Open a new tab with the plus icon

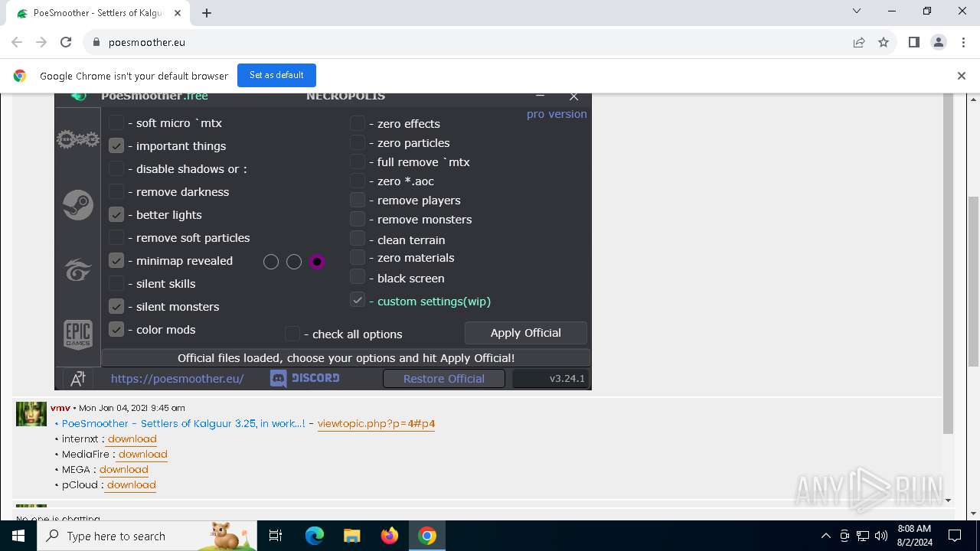[x=207, y=13]
